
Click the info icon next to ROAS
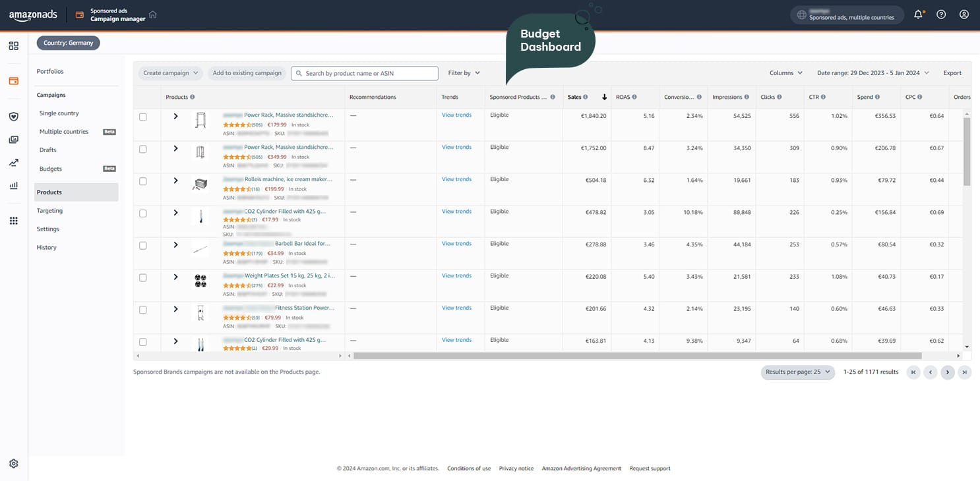pyautogui.click(x=634, y=98)
